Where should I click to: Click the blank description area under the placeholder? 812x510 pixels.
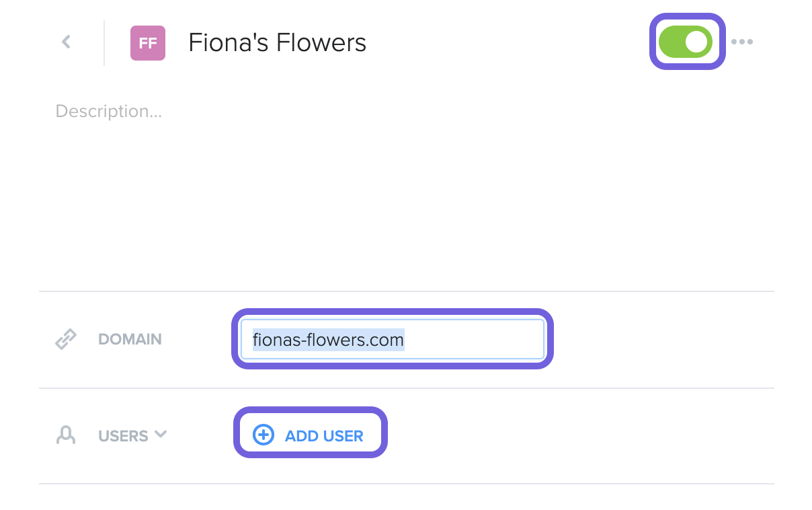[406, 202]
